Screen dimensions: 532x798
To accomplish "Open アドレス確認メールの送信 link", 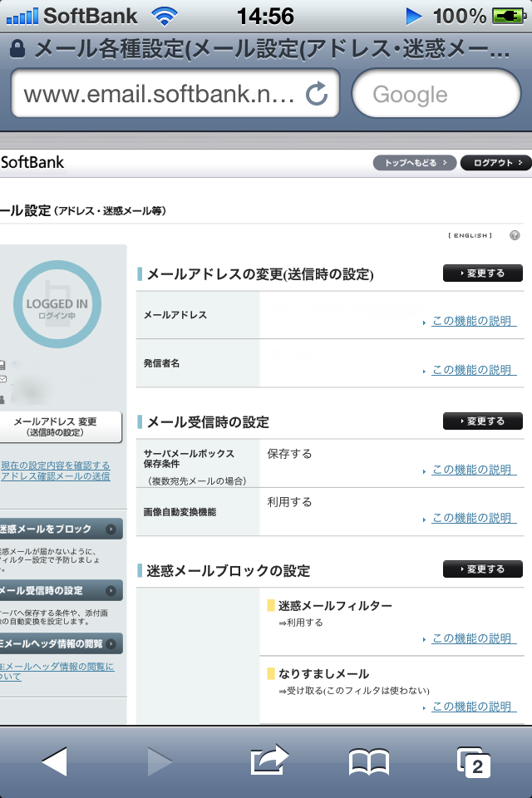I will [55, 476].
